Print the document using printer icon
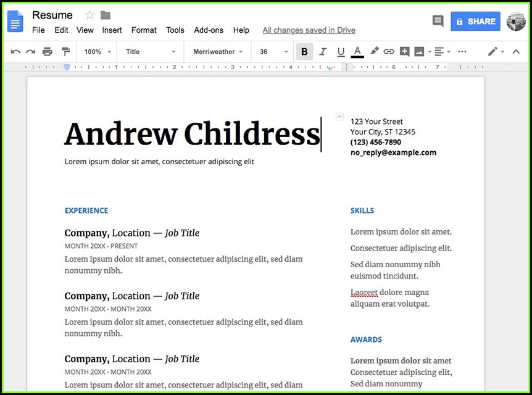 click(48, 52)
